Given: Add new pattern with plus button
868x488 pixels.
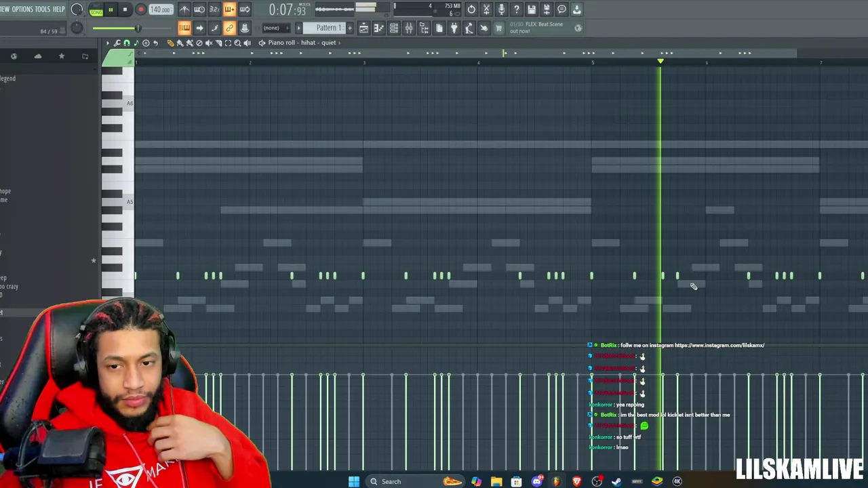Looking at the screenshot, I should click(350, 28).
